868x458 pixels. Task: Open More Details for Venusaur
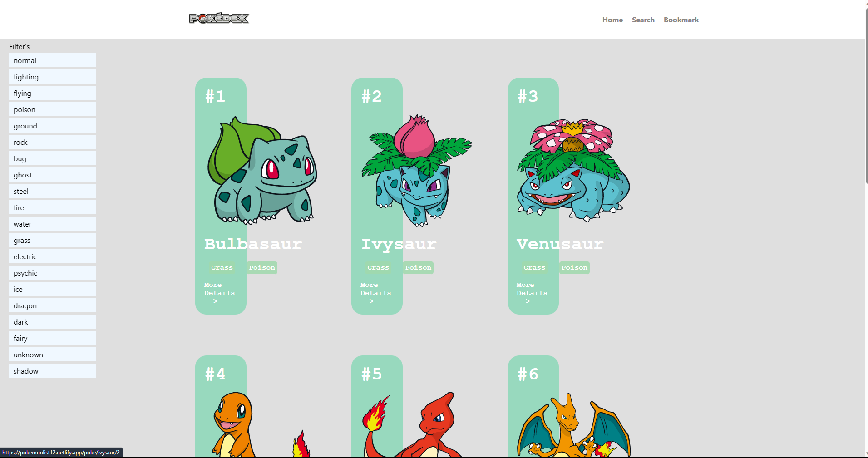pos(532,293)
